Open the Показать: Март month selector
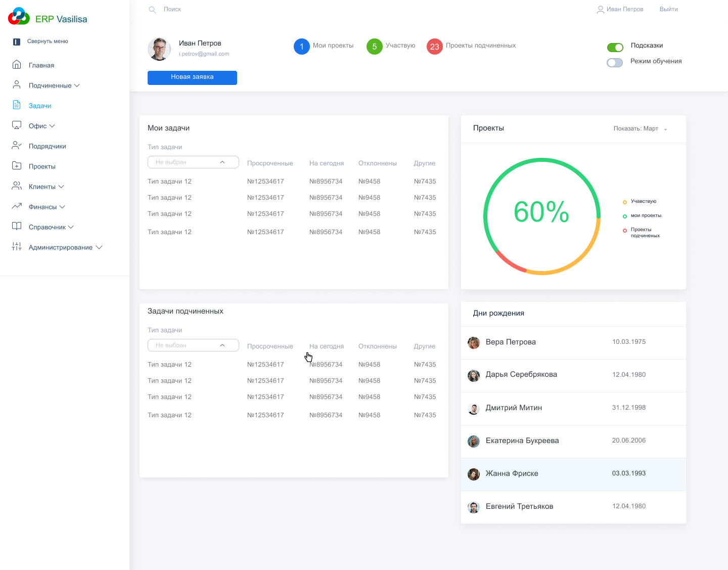The image size is (728, 570). coord(641,129)
